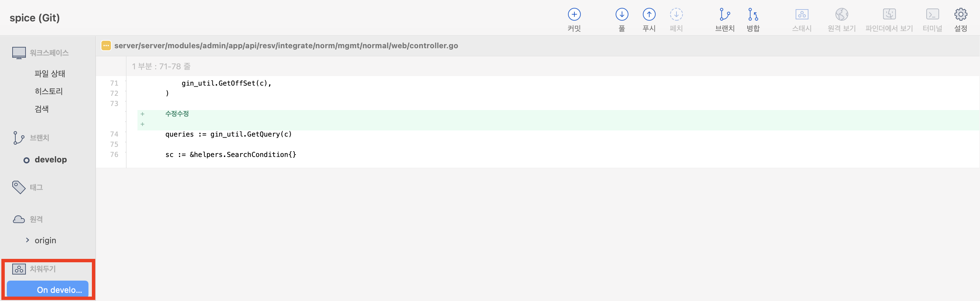Click code line 'gin_util.GetOffSet(c),'
Screen dimensions: 980x301
click(226, 83)
